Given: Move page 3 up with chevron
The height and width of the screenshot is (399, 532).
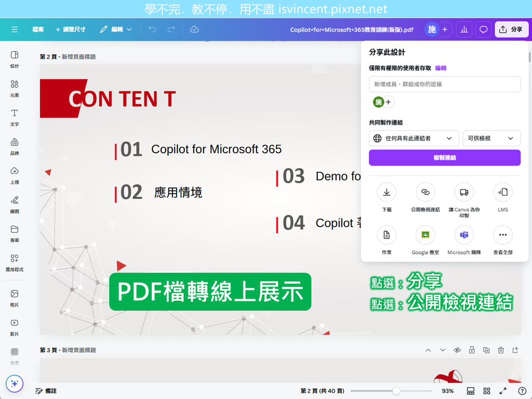Looking at the screenshot, I should (428, 350).
